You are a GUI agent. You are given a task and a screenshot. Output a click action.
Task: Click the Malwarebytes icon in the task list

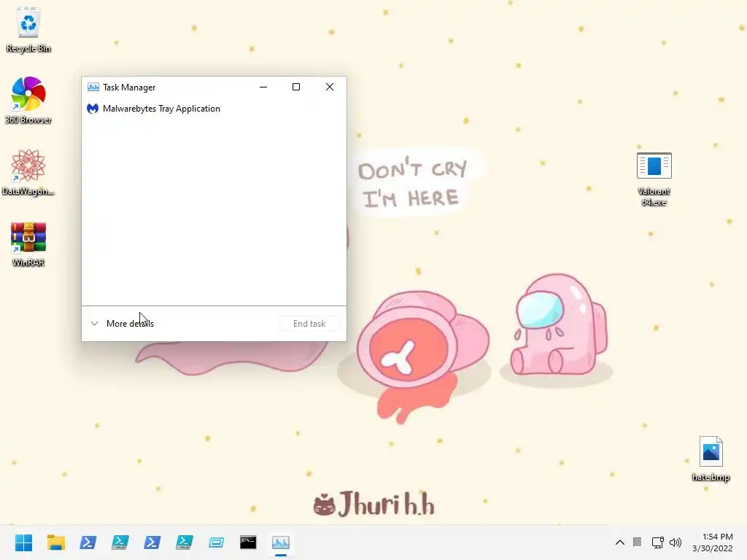pyautogui.click(x=93, y=109)
